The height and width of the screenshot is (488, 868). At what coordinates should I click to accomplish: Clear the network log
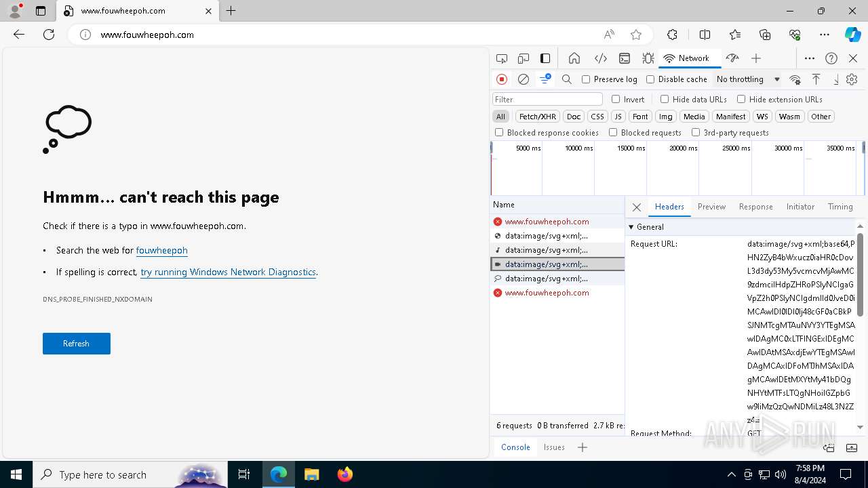[x=524, y=79]
